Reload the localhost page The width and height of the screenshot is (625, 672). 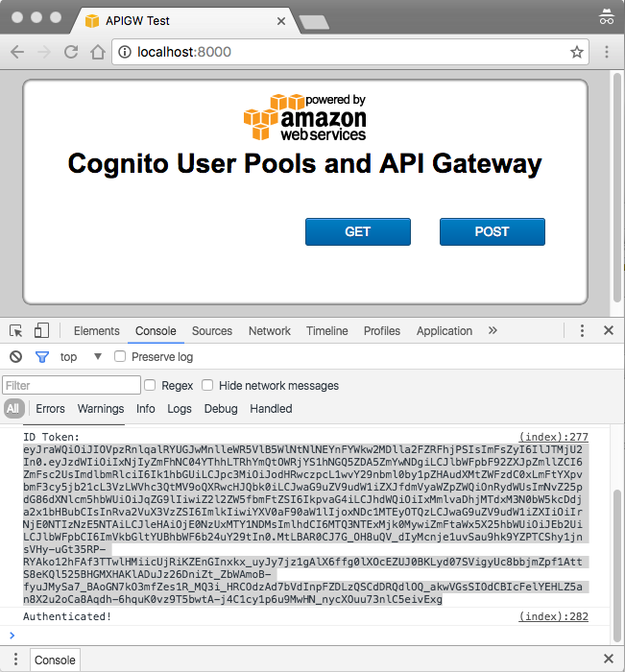[x=71, y=52]
